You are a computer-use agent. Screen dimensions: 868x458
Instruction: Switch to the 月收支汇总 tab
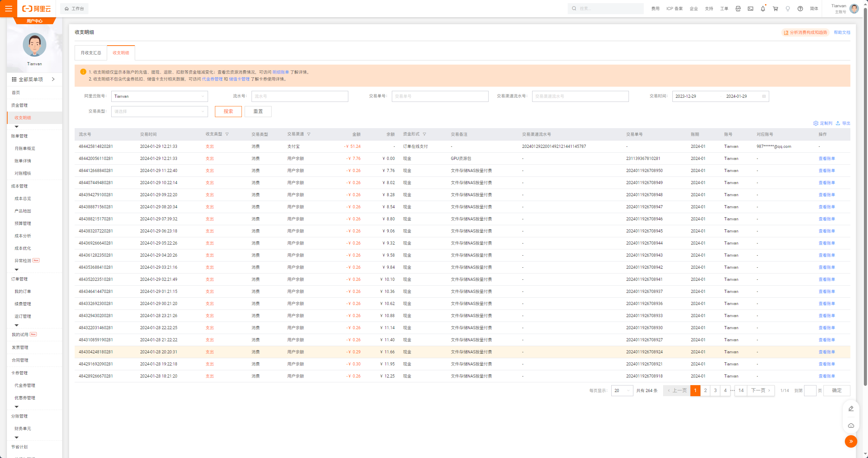91,53
